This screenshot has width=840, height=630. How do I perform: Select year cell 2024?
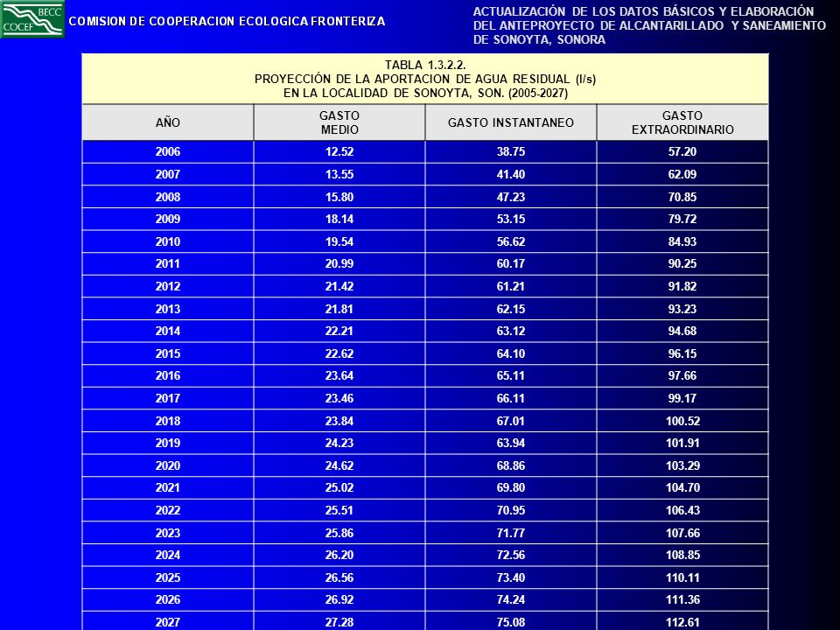pos(168,555)
